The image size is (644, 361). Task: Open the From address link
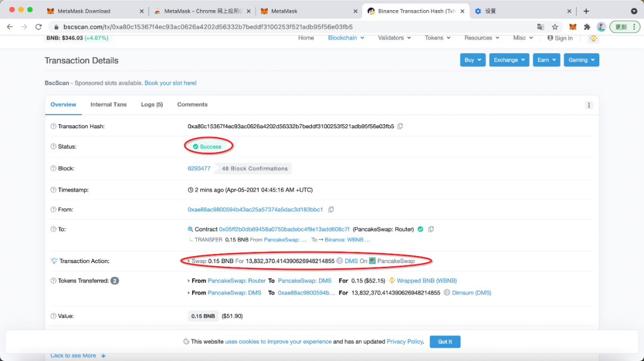(x=255, y=209)
